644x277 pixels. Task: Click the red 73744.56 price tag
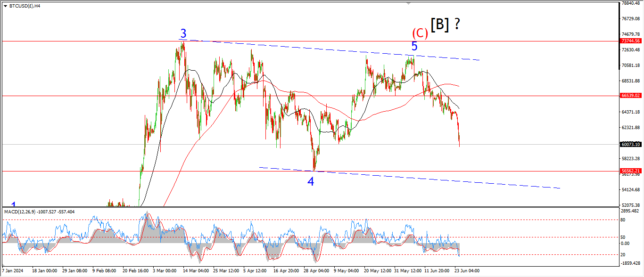point(630,41)
